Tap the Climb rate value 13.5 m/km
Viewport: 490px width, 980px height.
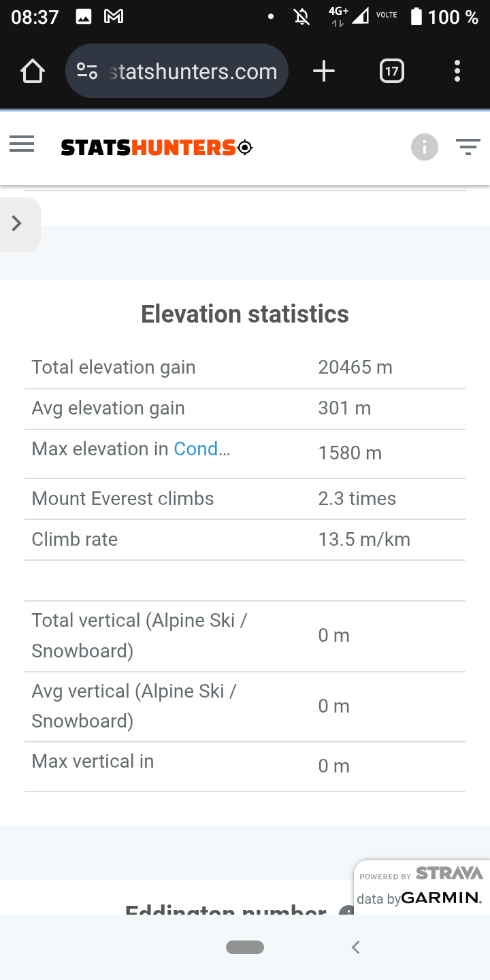(x=364, y=540)
